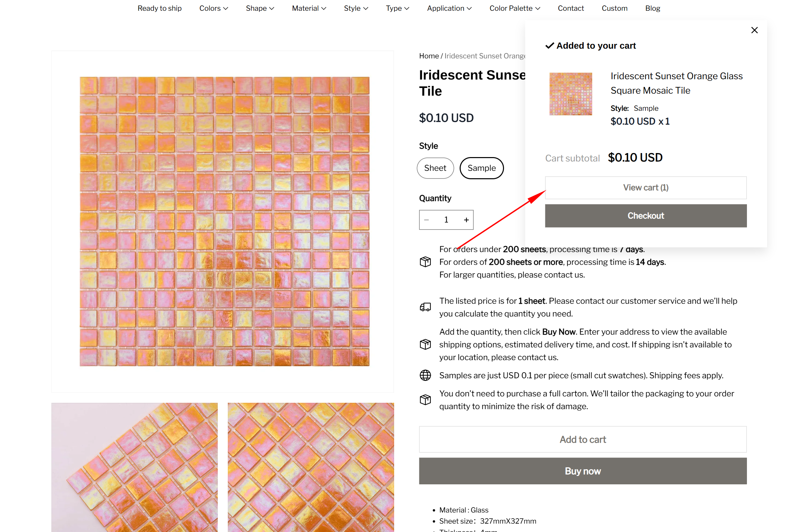Click the box icon beside processing time

425,262
